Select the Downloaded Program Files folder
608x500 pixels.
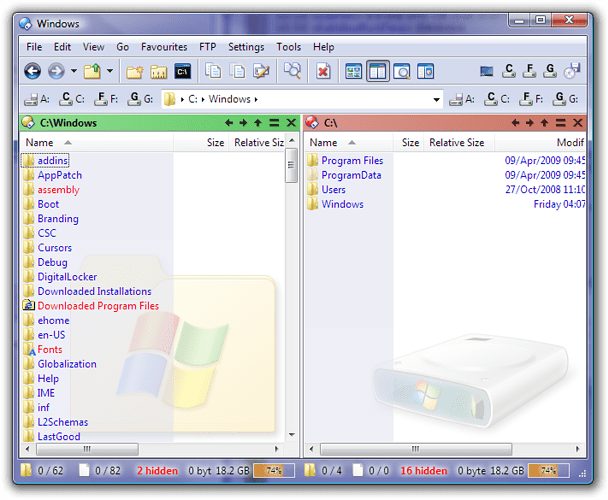click(98, 306)
